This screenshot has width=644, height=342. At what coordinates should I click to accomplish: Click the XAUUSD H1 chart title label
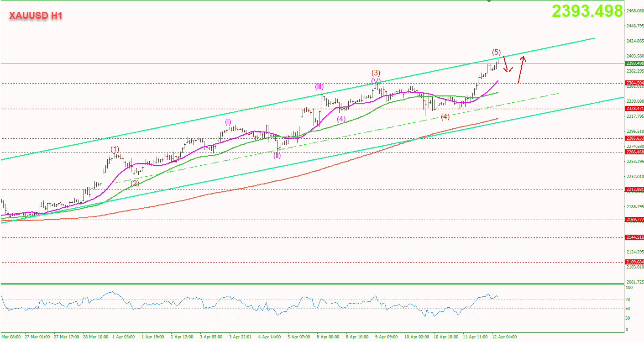click(x=36, y=16)
